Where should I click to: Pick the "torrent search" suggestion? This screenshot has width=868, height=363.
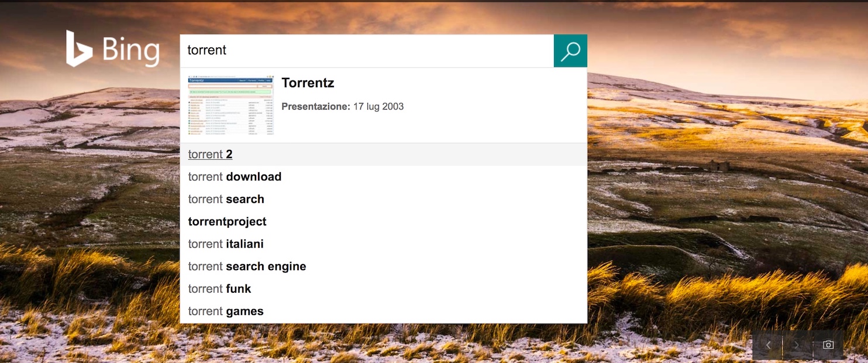(x=226, y=199)
